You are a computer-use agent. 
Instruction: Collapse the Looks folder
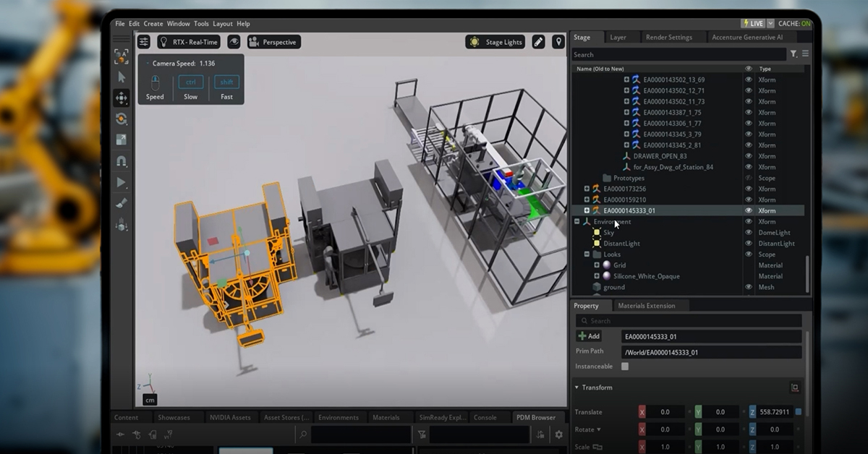point(587,254)
